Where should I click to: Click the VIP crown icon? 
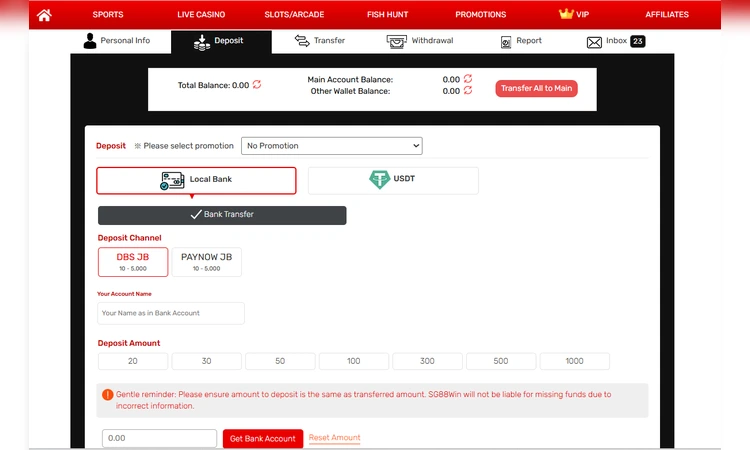pyautogui.click(x=566, y=14)
